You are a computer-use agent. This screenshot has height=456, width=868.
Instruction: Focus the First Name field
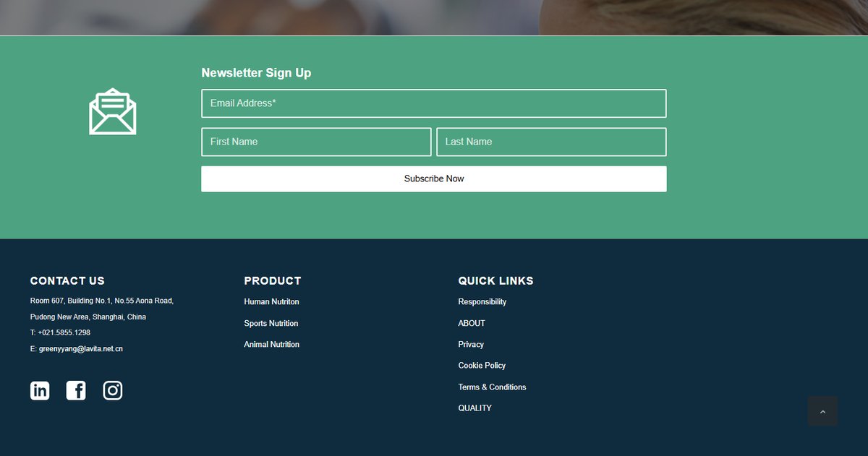click(316, 142)
